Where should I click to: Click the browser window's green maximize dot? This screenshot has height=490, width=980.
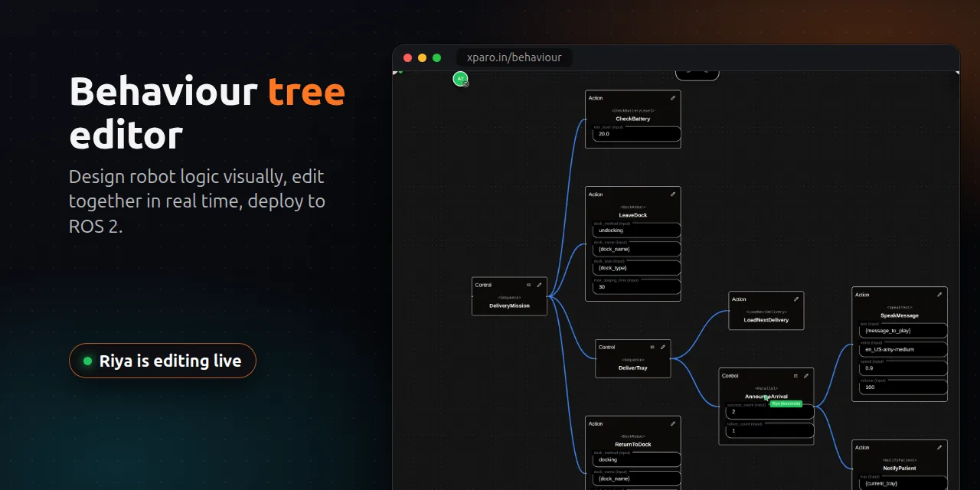tap(436, 57)
